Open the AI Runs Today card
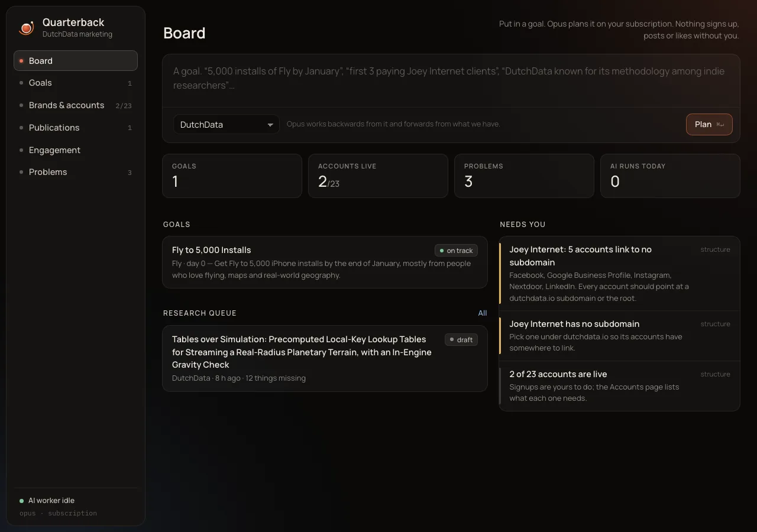The image size is (757, 532). [670, 176]
